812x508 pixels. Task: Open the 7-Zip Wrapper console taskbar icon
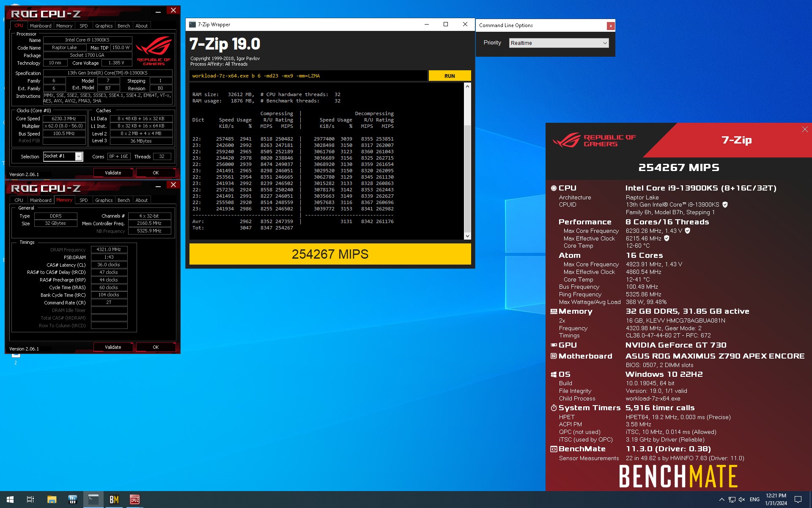[x=93, y=500]
